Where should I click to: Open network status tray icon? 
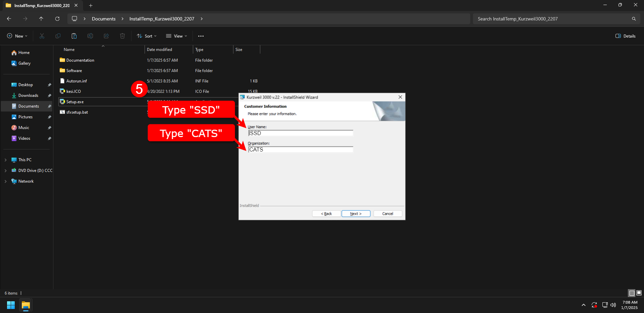tap(605, 305)
